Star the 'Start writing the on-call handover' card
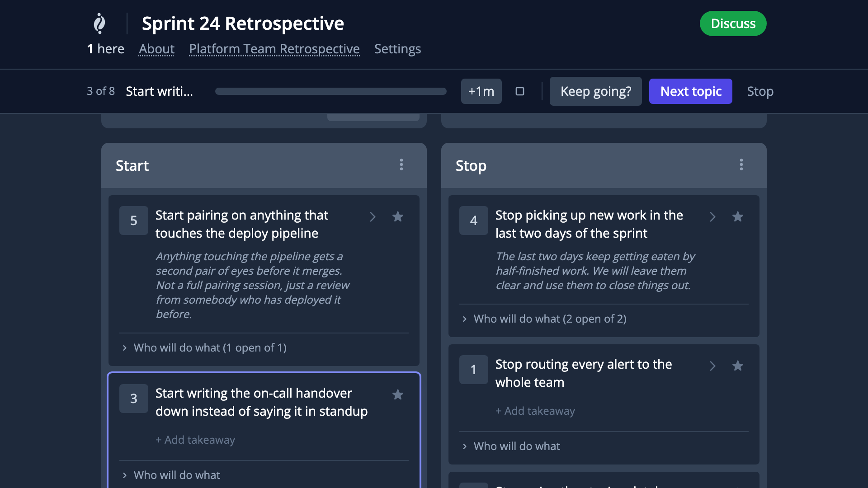This screenshot has height=488, width=868. click(x=398, y=395)
